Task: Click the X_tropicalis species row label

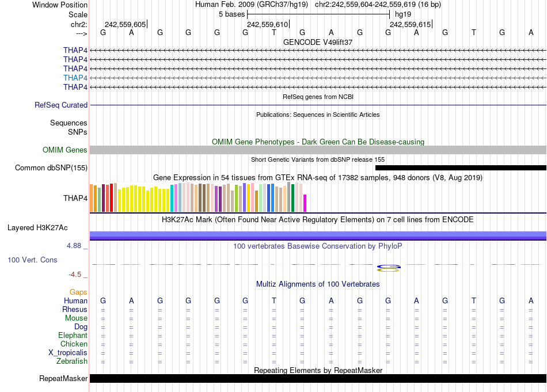Action: pos(68,353)
